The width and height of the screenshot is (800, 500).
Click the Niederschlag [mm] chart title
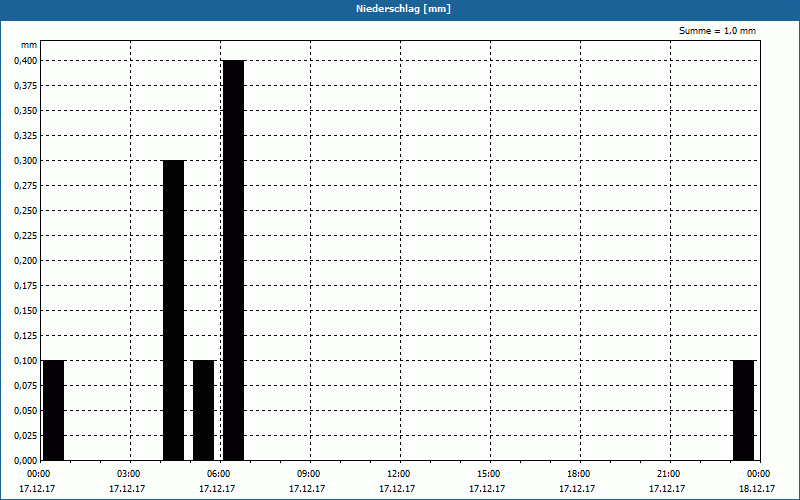click(x=403, y=9)
